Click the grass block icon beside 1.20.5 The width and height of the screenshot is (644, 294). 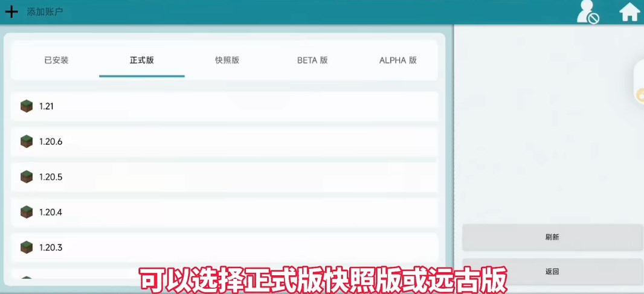click(x=27, y=177)
